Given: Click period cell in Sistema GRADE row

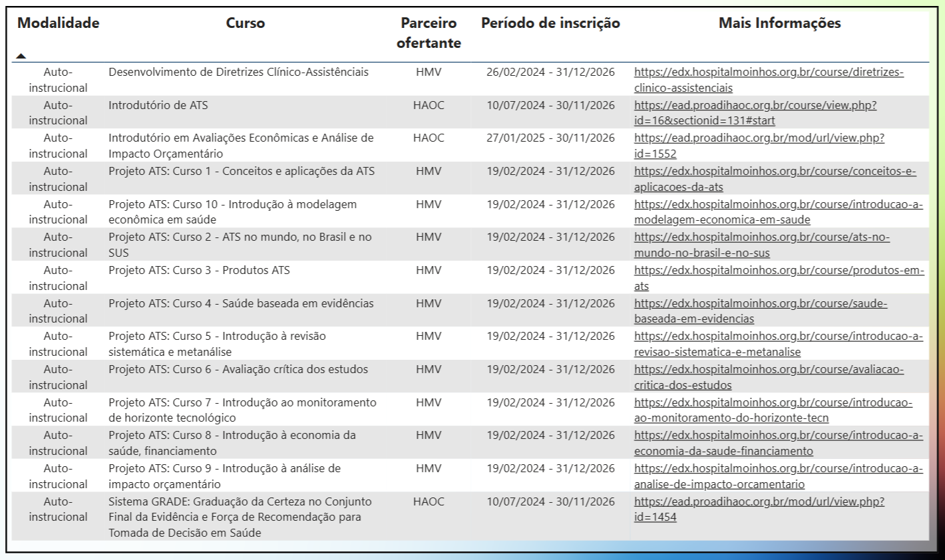Looking at the screenshot, I should pos(550,501).
